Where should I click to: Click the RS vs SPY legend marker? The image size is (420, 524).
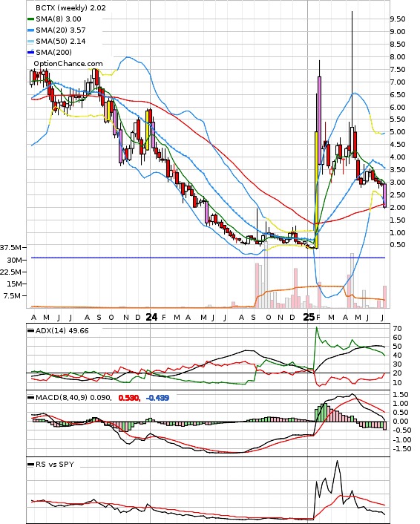(x=30, y=464)
